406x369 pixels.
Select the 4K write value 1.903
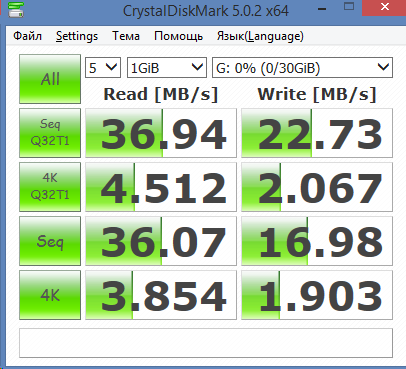317,295
